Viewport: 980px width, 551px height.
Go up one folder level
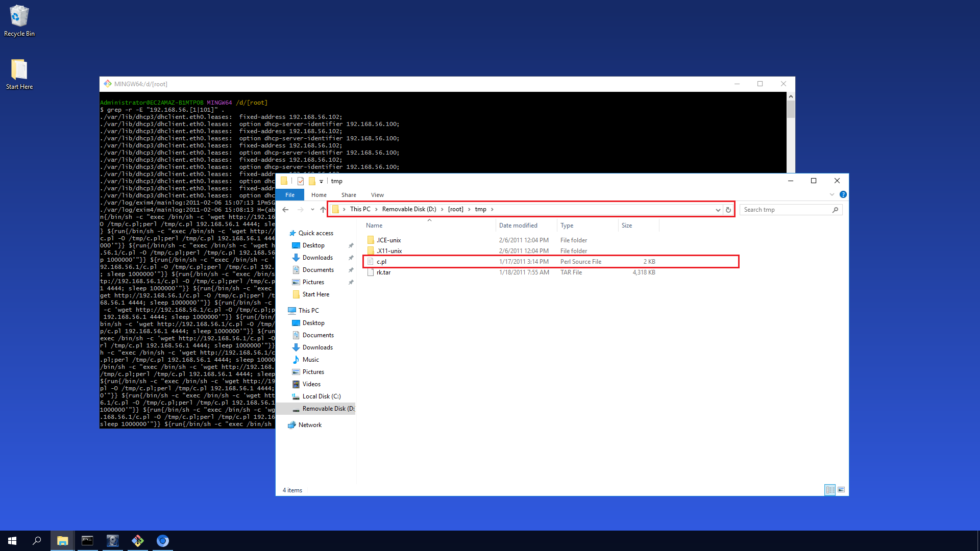click(323, 210)
